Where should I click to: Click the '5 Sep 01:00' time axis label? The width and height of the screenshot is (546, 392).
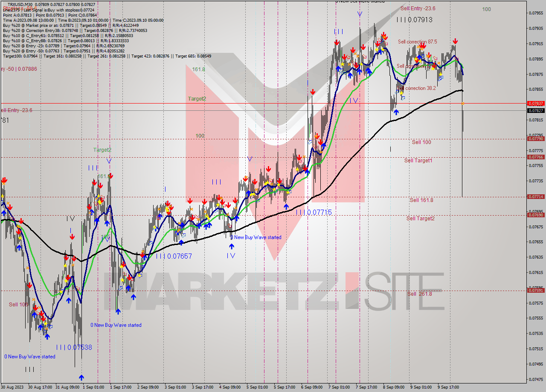257,387
